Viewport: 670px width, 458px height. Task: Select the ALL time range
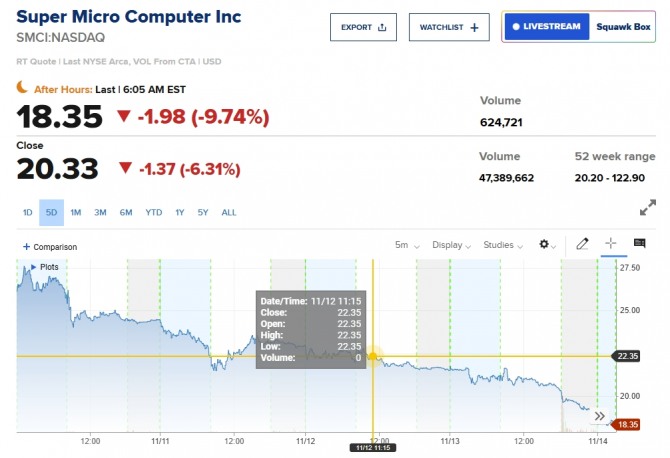tap(229, 212)
